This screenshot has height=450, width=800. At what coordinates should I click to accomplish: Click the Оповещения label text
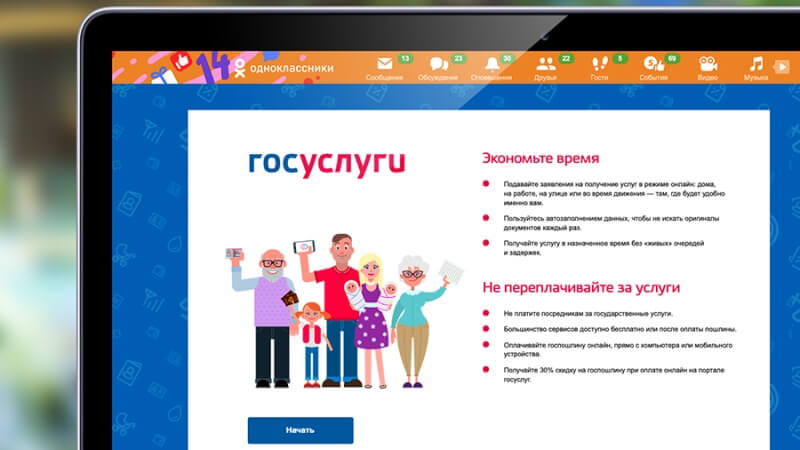pos(491,78)
